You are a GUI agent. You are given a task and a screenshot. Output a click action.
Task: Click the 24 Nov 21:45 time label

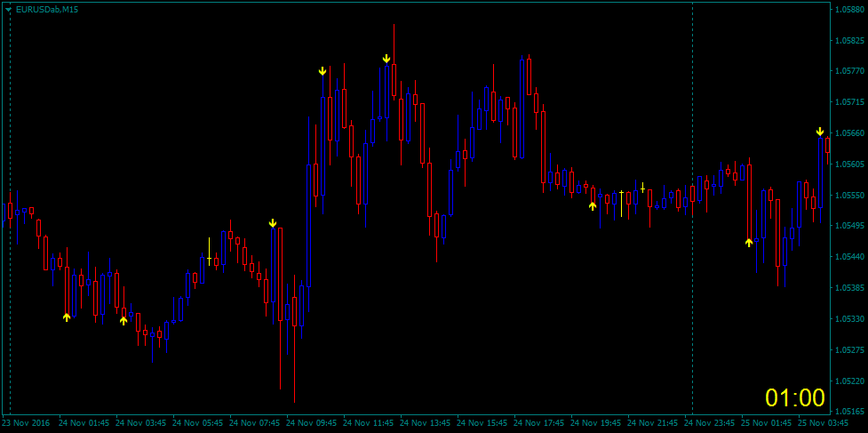(651, 423)
